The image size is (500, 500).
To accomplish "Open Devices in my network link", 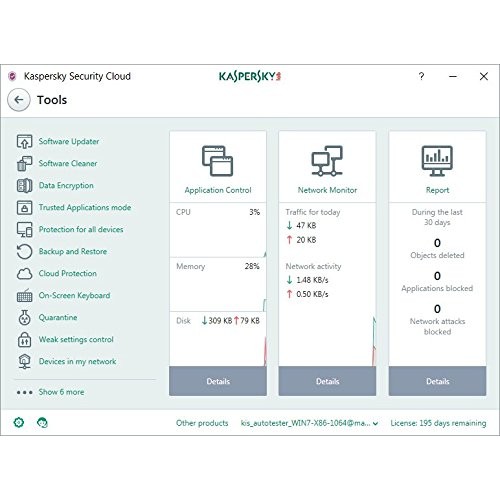I will click(x=77, y=361).
